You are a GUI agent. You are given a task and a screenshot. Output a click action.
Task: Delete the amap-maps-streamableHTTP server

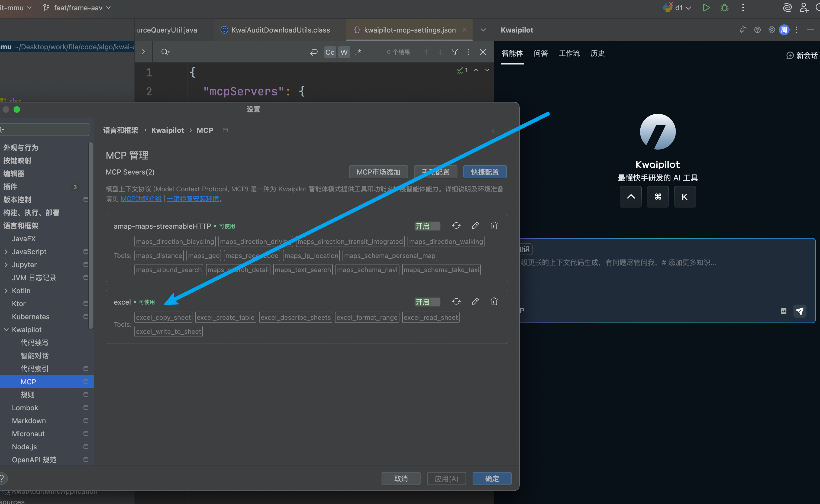tap(494, 226)
